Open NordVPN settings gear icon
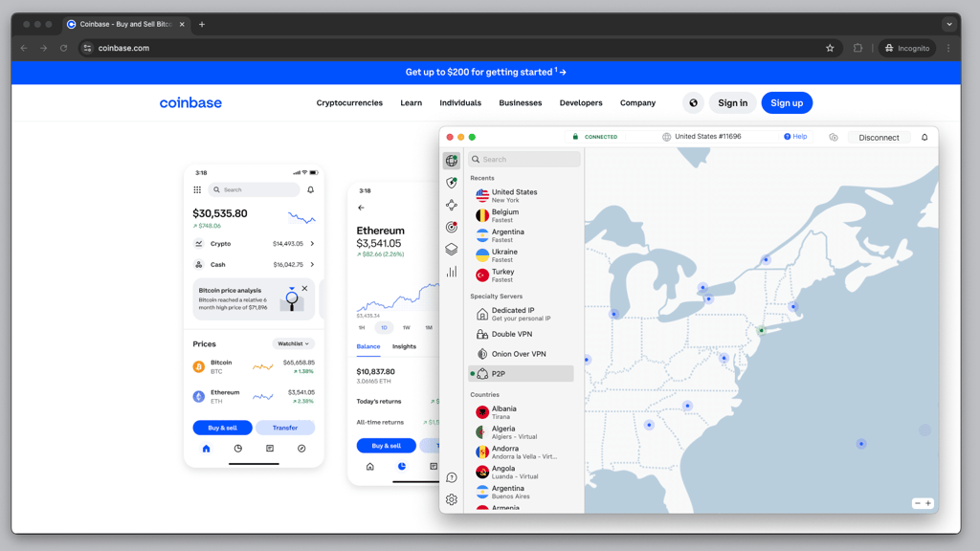Viewport: 980px width, 551px height. point(452,499)
